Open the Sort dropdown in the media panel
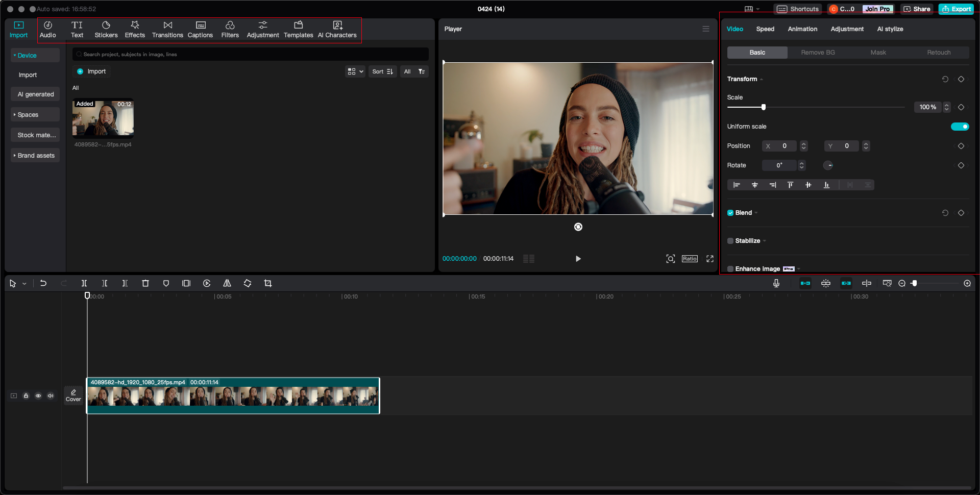980x495 pixels. point(382,71)
